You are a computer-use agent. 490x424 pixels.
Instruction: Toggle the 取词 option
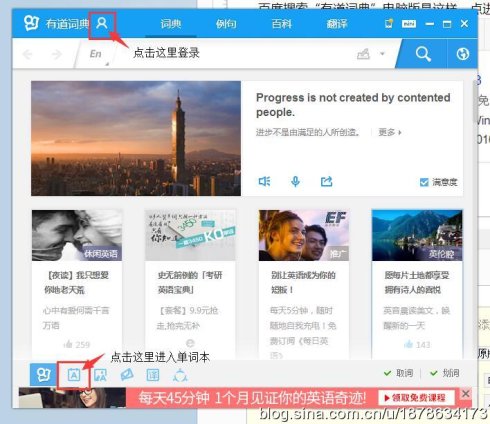coord(399,373)
